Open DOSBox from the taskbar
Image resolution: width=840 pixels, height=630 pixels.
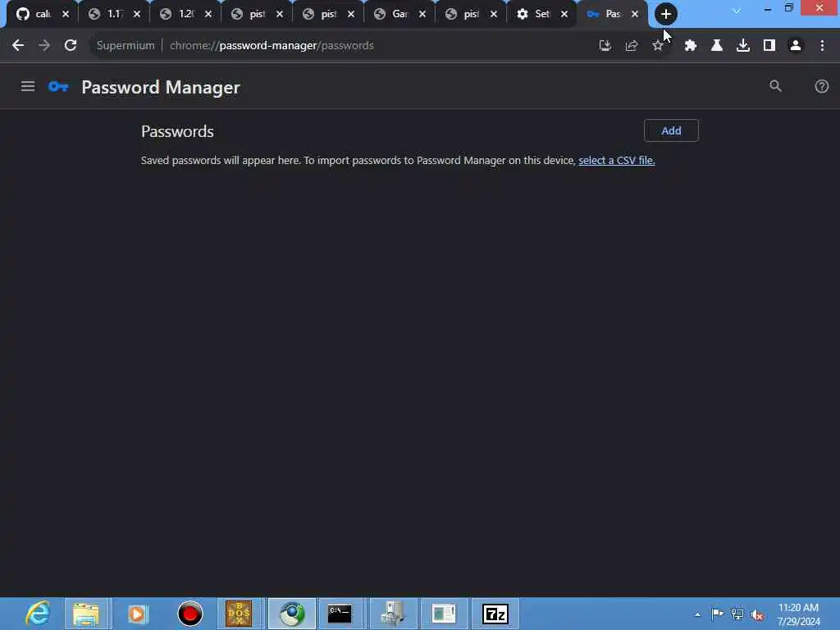point(239,614)
